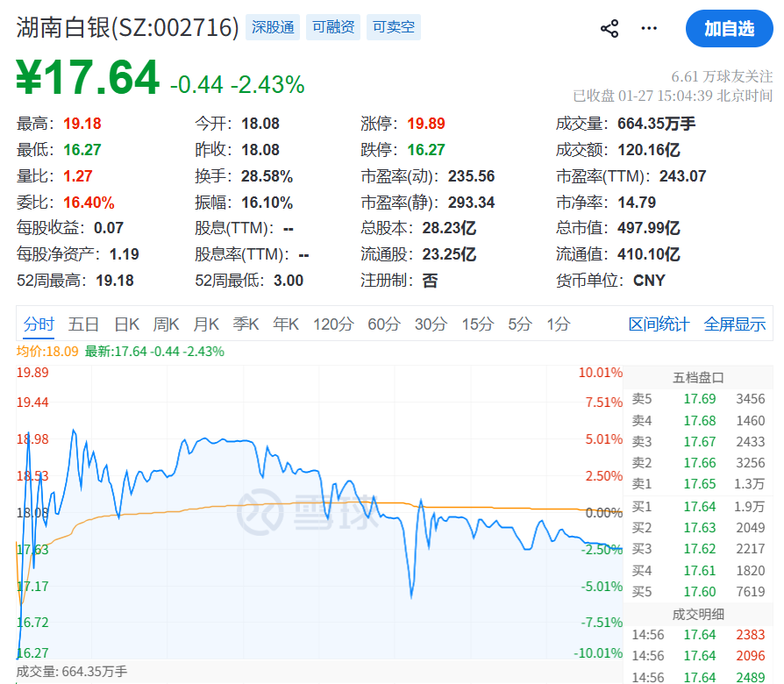The height and width of the screenshot is (684, 784).
Task: Switch to the 五日 five-day chart tab
Action: point(83,324)
